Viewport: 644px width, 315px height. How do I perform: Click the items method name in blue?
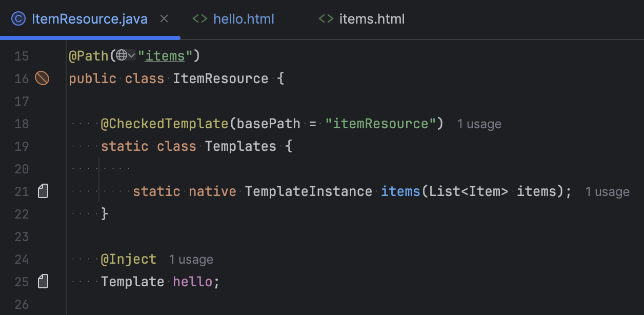(x=400, y=191)
